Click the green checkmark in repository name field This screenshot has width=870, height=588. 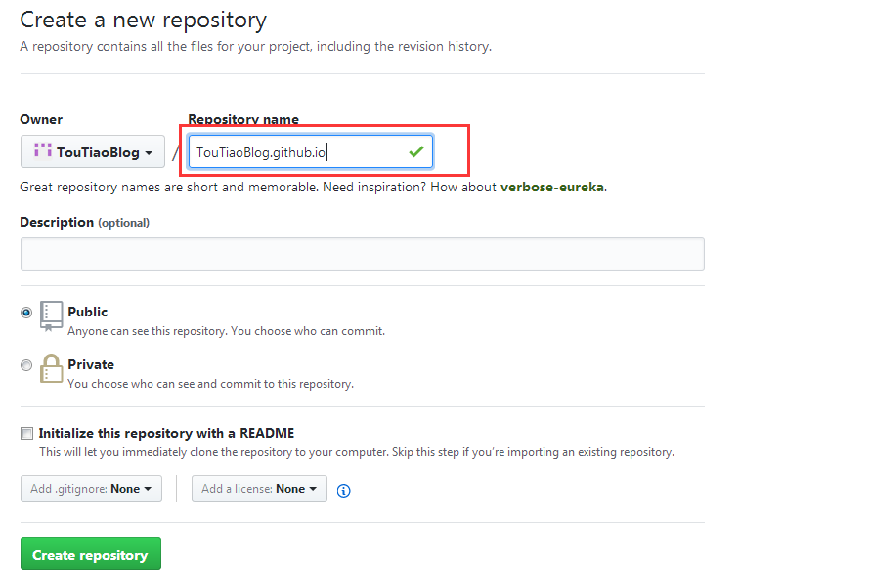[x=416, y=151]
